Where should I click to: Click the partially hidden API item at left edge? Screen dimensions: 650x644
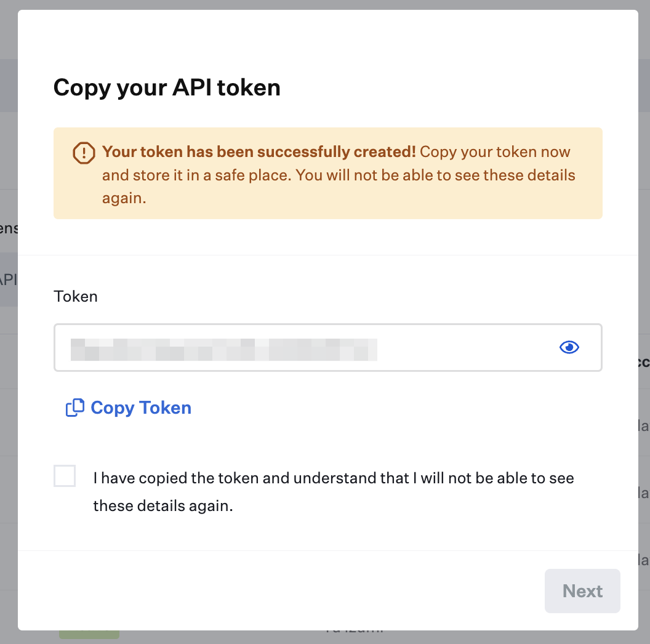(8, 279)
